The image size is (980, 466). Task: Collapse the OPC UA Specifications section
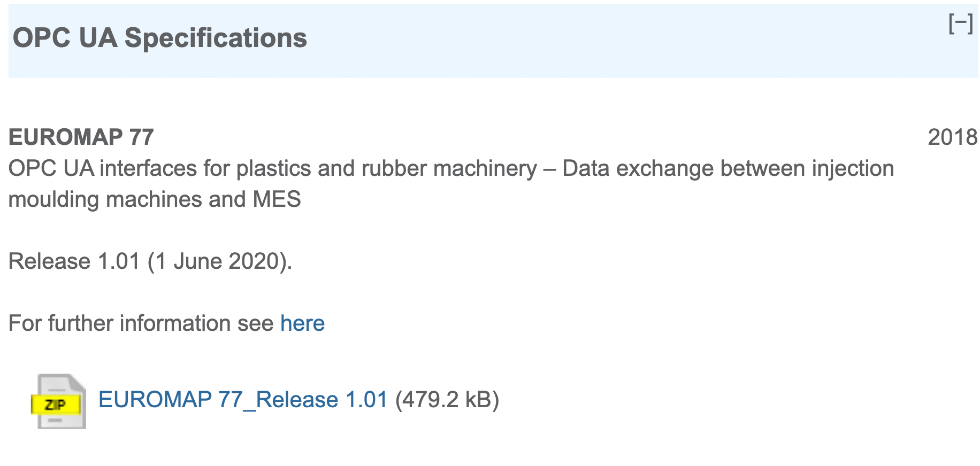(960, 24)
